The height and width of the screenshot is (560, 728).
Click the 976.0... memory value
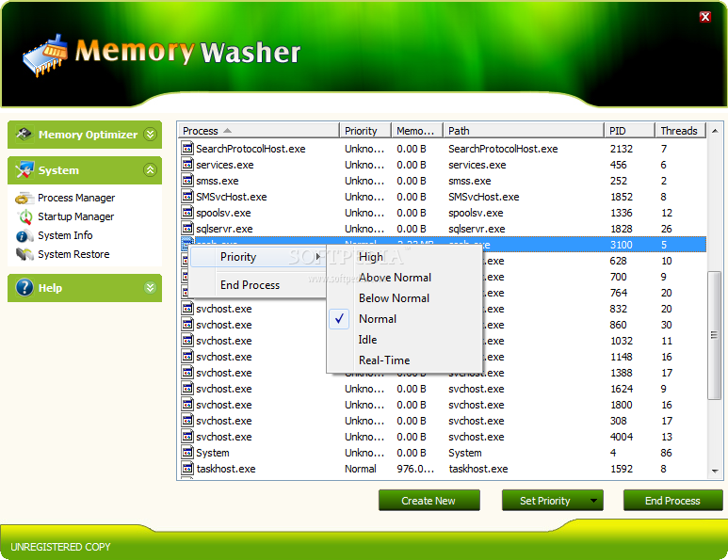tap(415, 469)
